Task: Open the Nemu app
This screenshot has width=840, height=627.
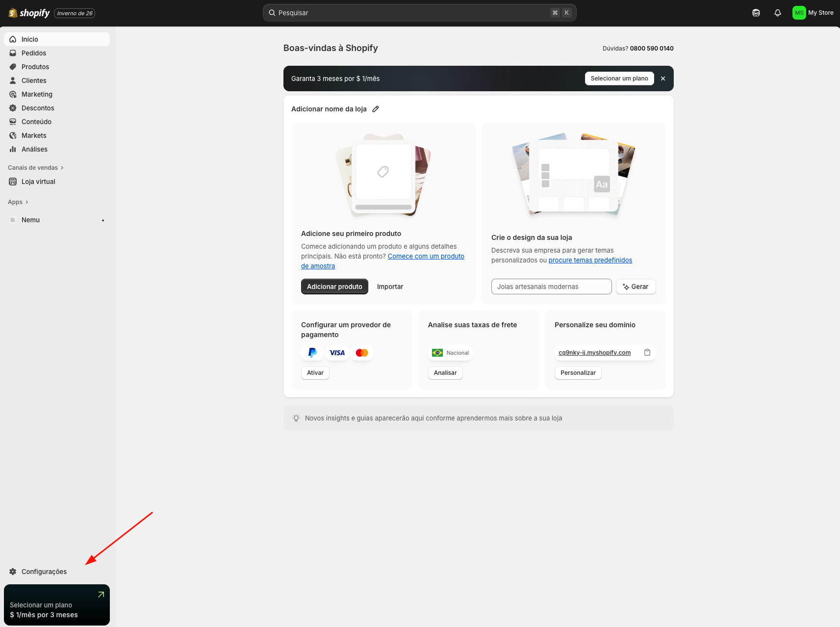Action: [x=57, y=220]
